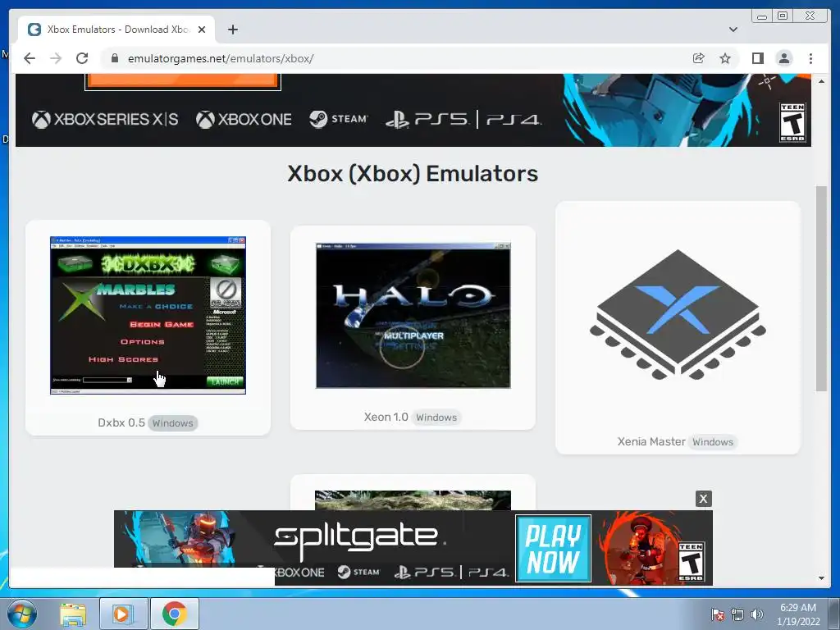This screenshot has width=840, height=630.
Task: Click the Chrome taskbar icon
Action: click(174, 614)
